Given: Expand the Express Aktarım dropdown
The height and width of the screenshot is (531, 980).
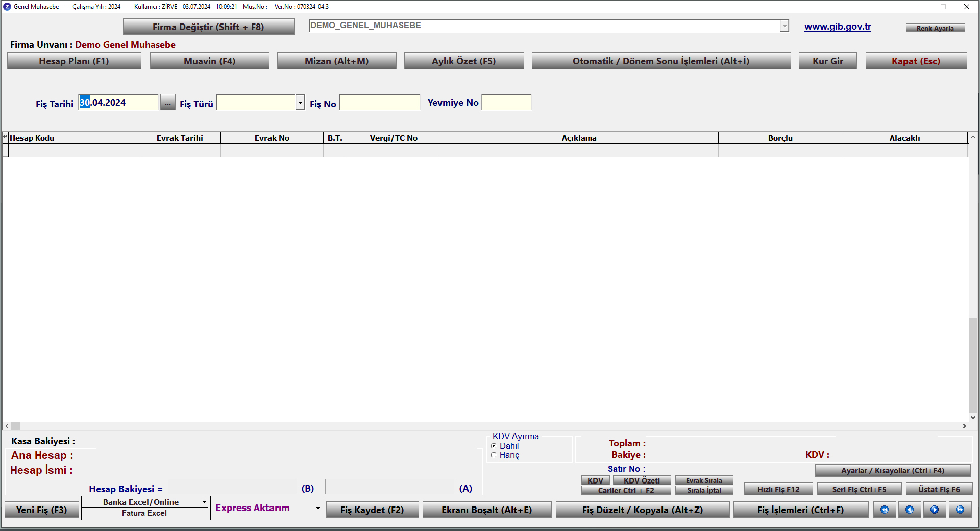Looking at the screenshot, I should [x=317, y=508].
